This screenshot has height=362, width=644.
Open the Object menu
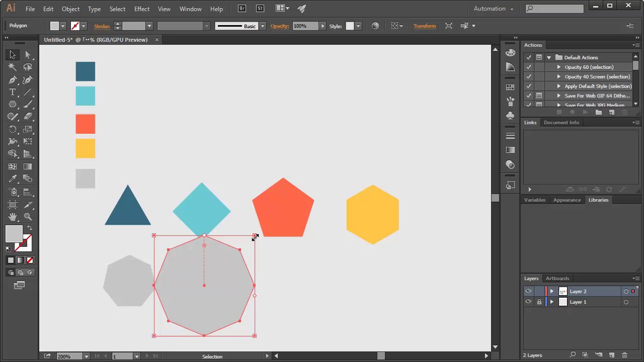70,9
